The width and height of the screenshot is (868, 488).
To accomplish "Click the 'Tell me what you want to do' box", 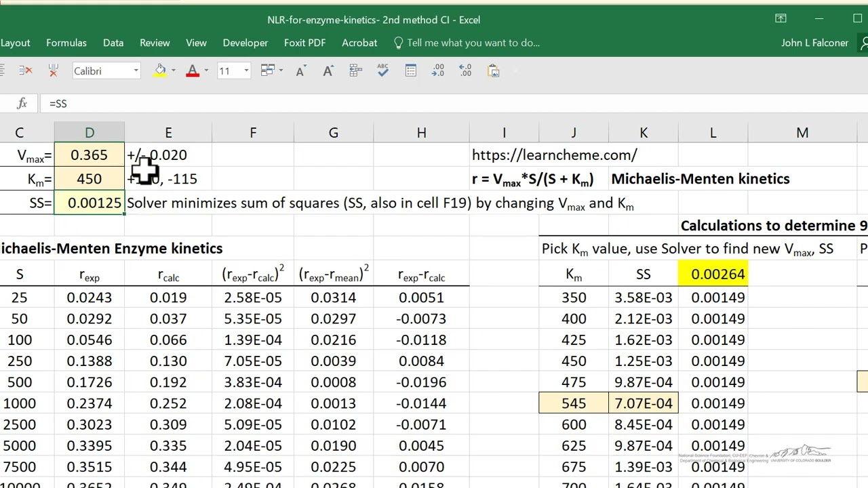I will [473, 43].
